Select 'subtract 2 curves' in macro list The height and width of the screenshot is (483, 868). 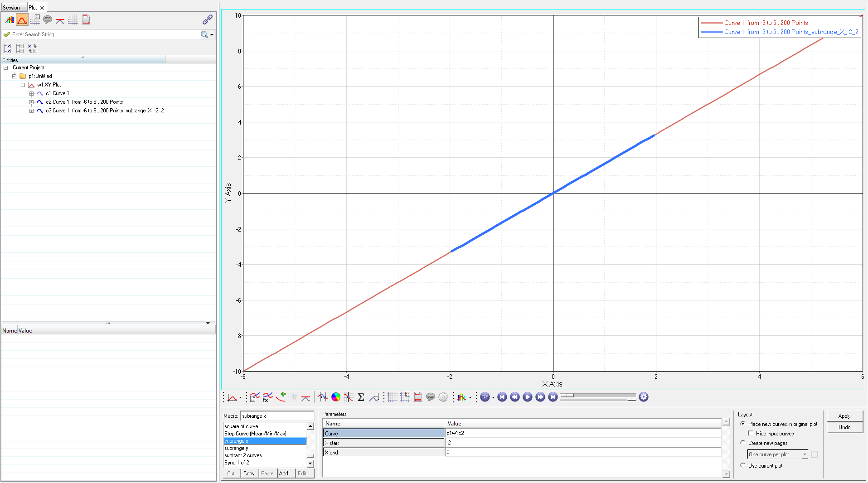point(243,455)
